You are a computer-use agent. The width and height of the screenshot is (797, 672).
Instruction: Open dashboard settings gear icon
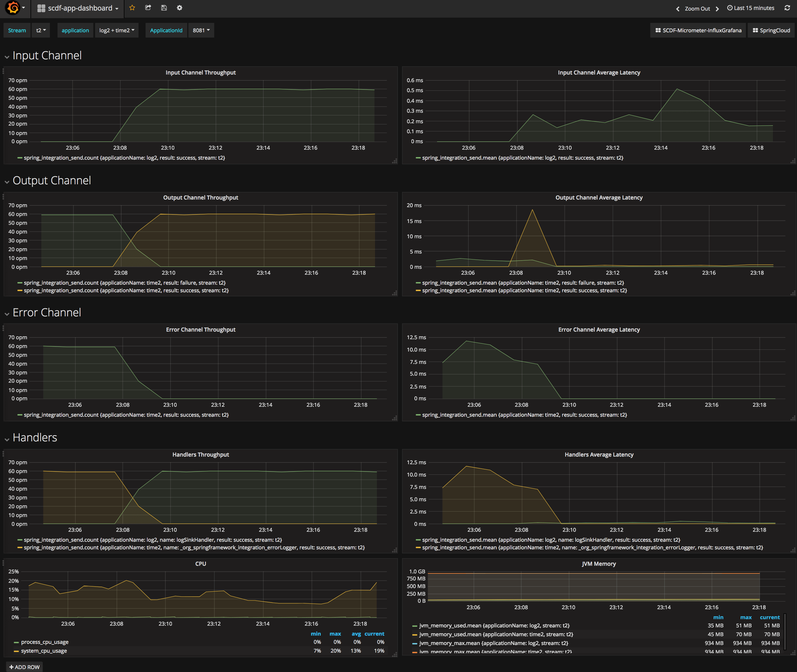[x=179, y=8]
